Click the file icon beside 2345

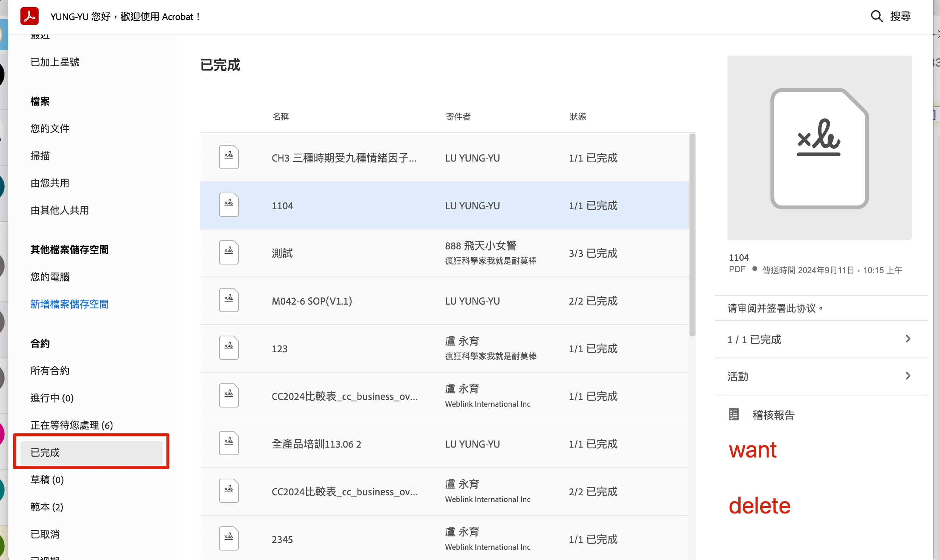click(x=229, y=538)
